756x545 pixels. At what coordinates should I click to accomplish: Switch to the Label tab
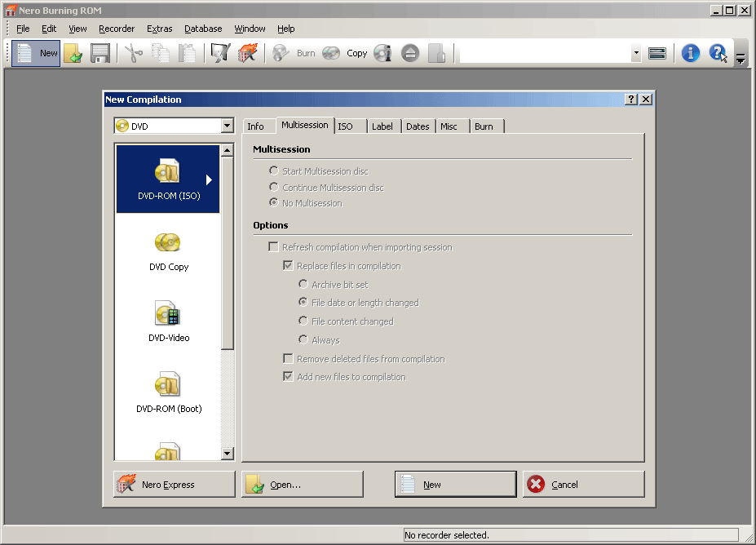382,126
